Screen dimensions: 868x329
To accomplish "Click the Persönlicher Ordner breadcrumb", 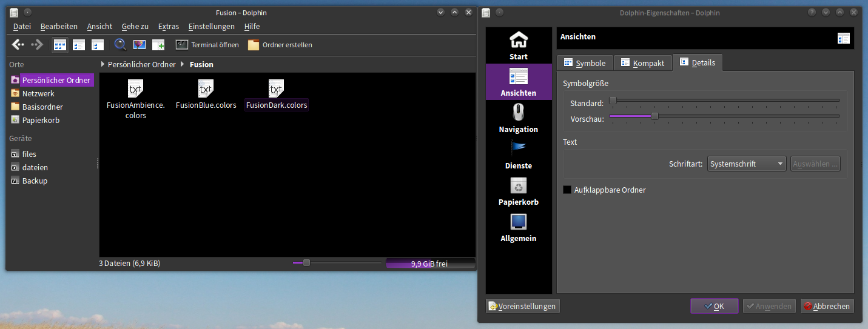I will tap(142, 64).
